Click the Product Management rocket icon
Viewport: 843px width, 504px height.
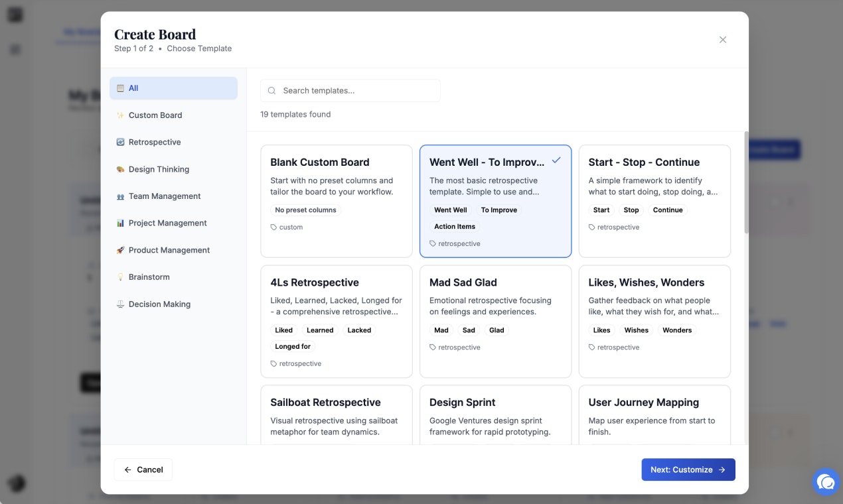(121, 250)
